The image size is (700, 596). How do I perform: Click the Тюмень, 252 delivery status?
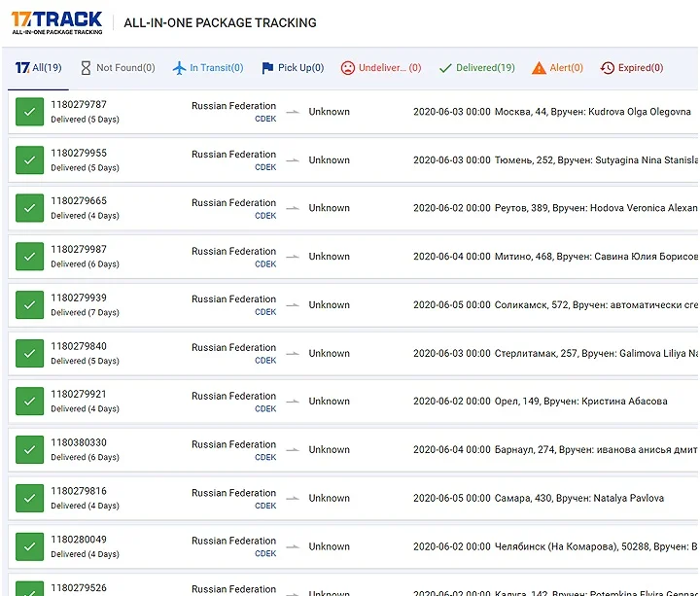(596, 159)
